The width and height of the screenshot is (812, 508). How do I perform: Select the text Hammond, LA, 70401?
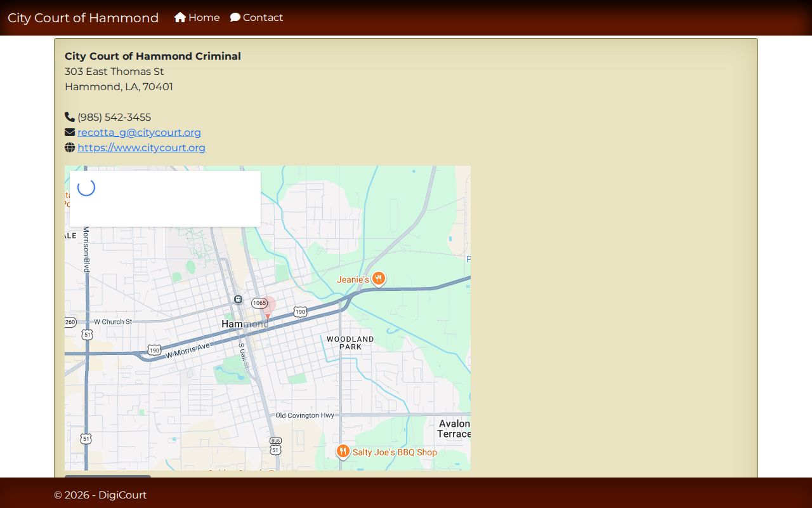[x=119, y=86]
